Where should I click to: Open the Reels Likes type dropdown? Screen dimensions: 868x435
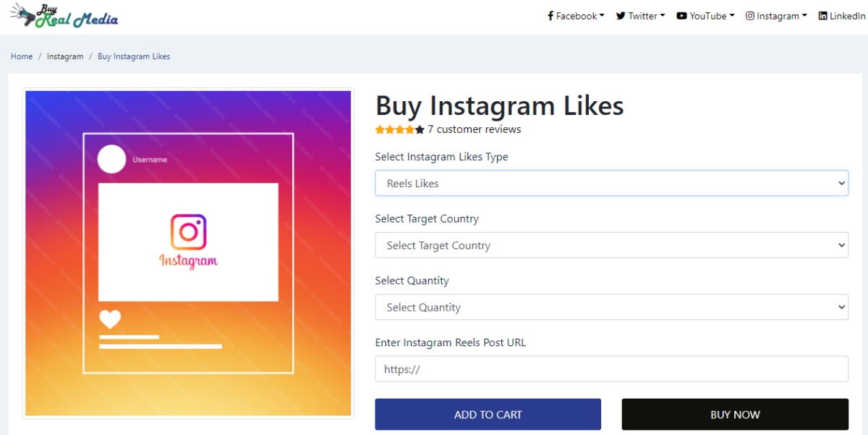point(611,184)
